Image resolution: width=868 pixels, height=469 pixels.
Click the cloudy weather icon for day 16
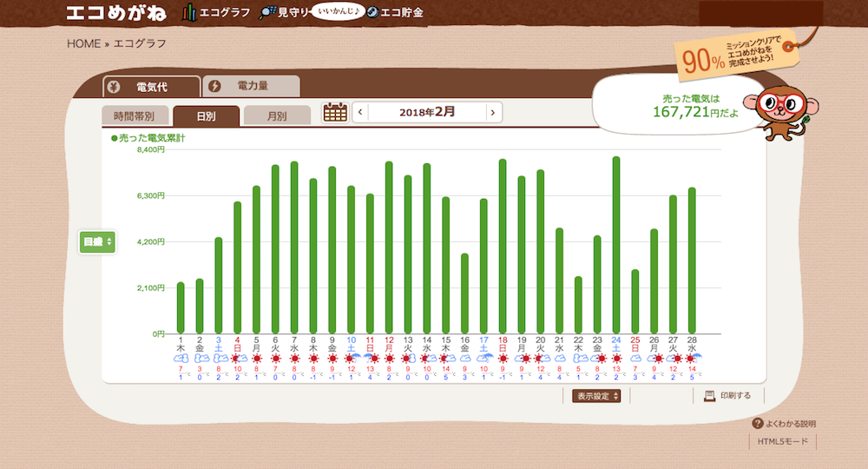[x=464, y=359]
